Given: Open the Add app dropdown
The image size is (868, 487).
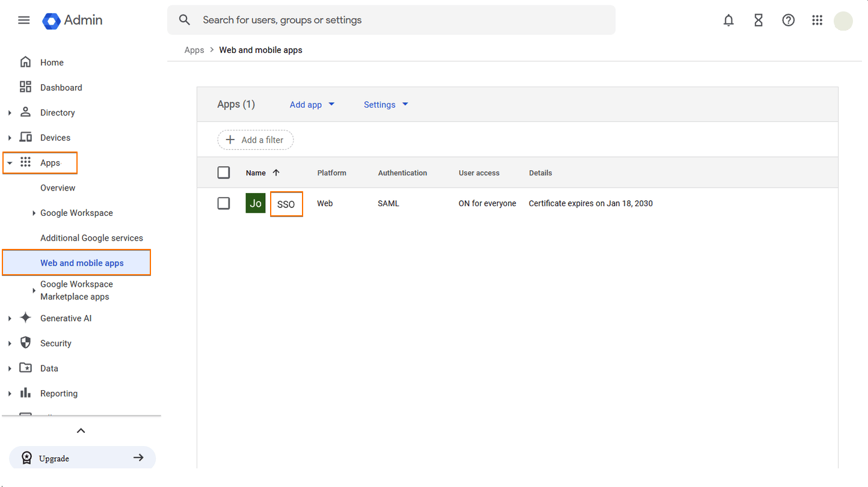Looking at the screenshot, I should point(312,104).
